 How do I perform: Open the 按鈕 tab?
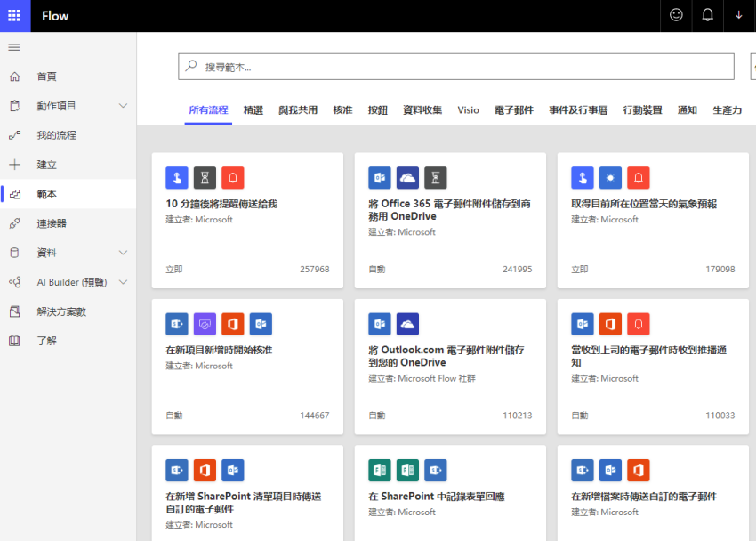point(378,110)
